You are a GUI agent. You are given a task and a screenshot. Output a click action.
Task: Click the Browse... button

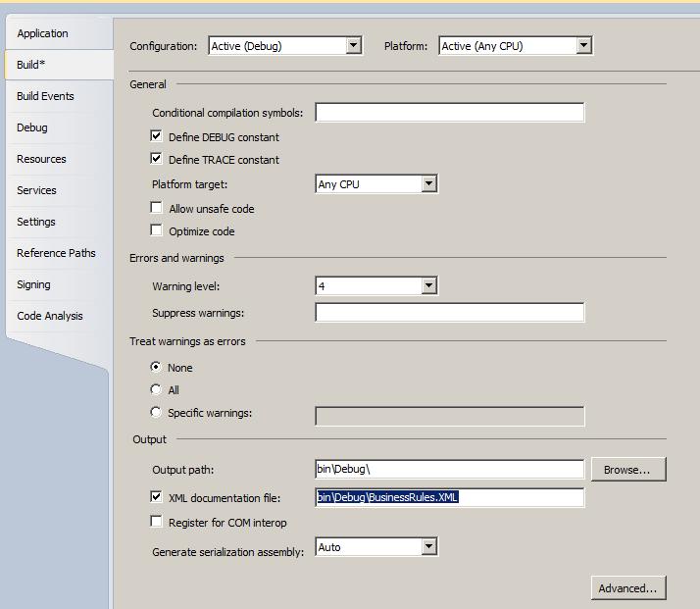[628, 469]
